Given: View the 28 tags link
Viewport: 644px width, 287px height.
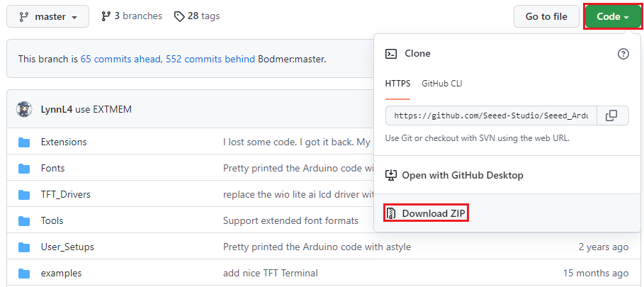Looking at the screenshot, I should click(197, 16).
